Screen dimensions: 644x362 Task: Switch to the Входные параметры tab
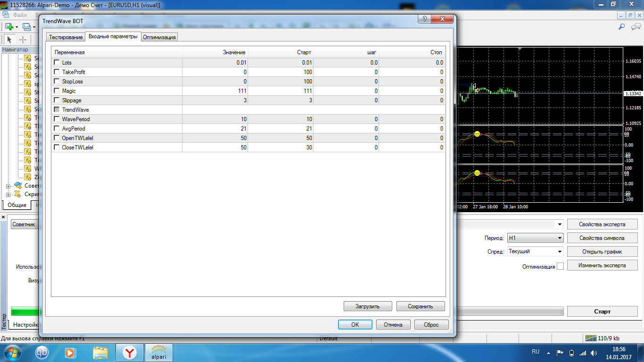[113, 37]
